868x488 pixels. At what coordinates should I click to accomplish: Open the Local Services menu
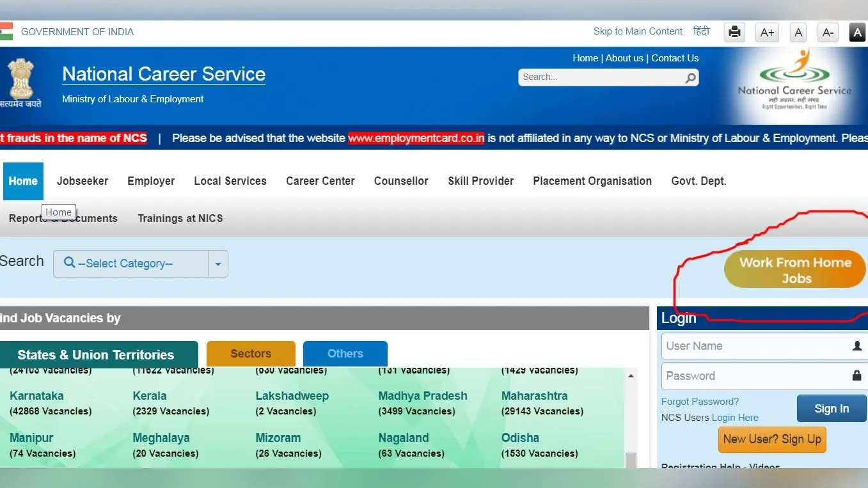pos(230,181)
